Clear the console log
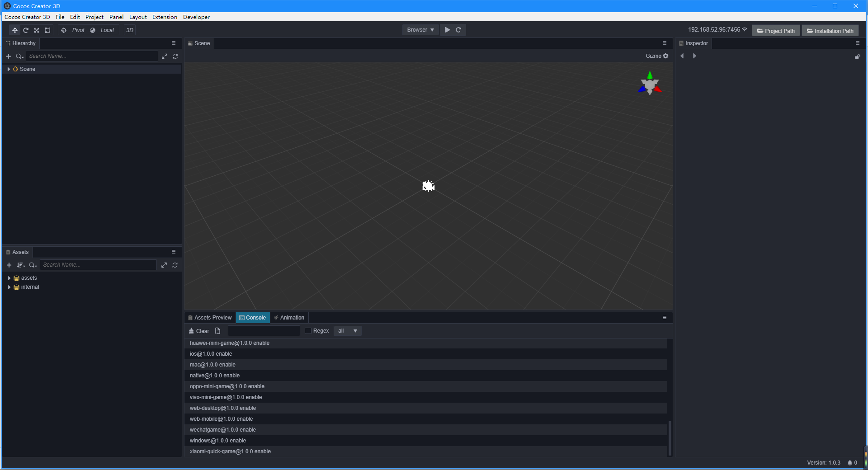The height and width of the screenshot is (470, 868). pyautogui.click(x=199, y=331)
